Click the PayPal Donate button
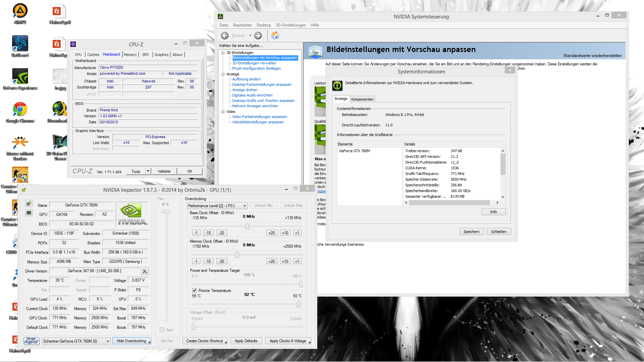This screenshot has height=362, width=644. (32, 341)
